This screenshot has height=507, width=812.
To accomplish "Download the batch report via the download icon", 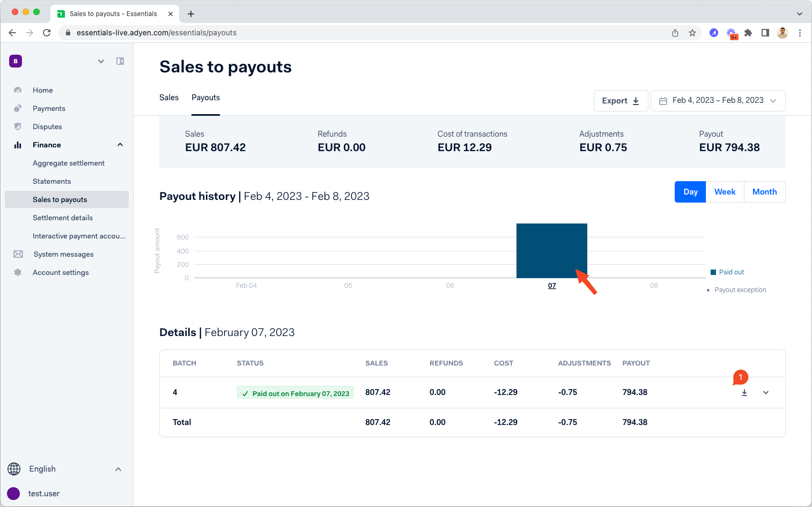I will 744,392.
